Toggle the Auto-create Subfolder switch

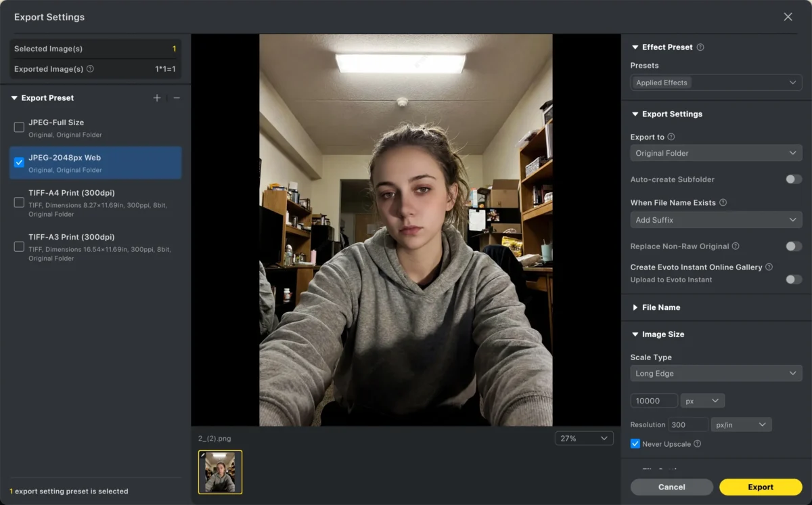[x=793, y=179]
